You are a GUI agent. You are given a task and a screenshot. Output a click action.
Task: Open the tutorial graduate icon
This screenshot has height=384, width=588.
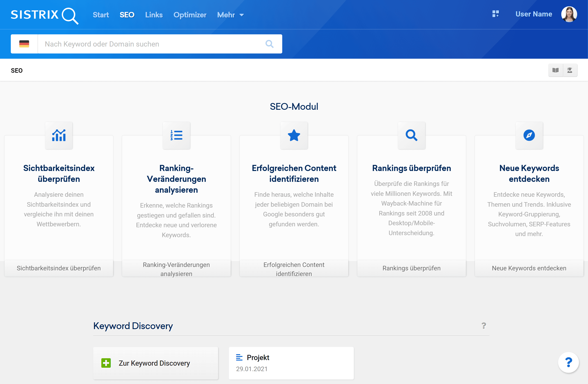click(x=570, y=70)
